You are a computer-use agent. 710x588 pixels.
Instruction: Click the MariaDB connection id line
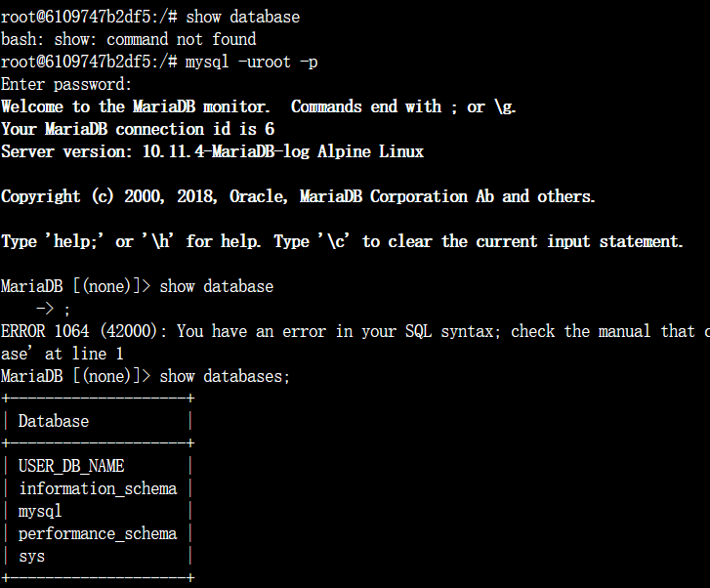pyautogui.click(x=138, y=129)
